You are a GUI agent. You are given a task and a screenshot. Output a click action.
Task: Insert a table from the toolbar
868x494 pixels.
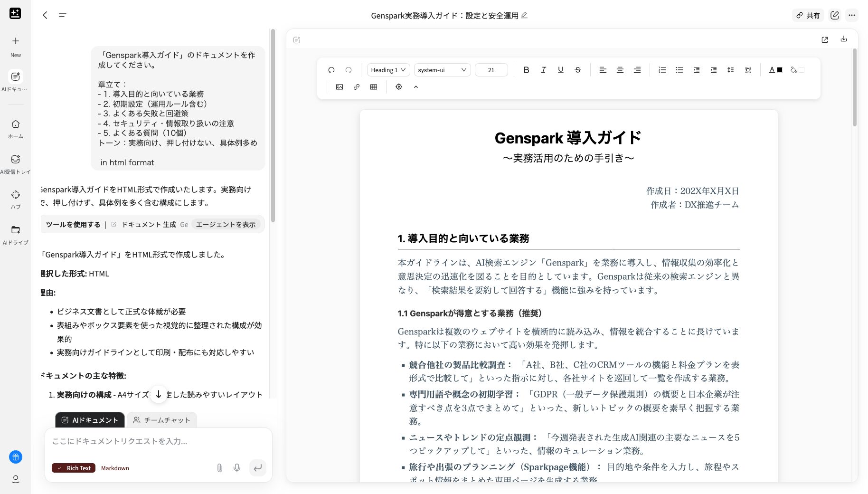[x=373, y=87]
